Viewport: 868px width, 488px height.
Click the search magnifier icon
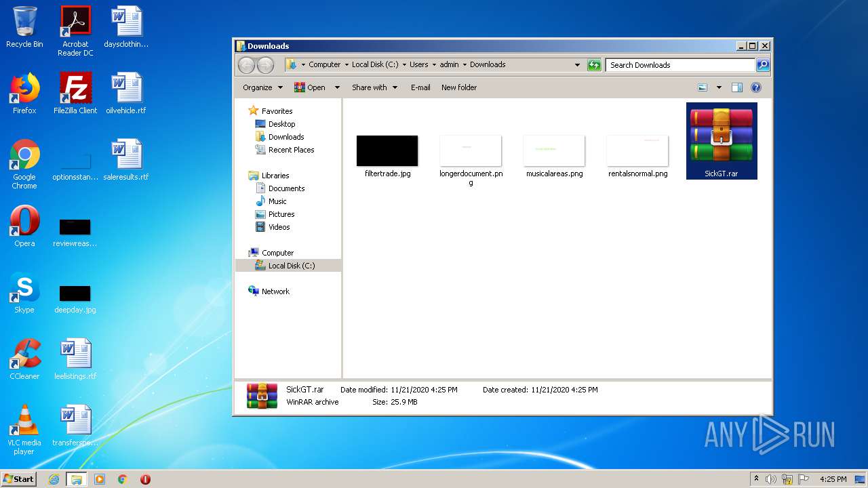tap(763, 65)
